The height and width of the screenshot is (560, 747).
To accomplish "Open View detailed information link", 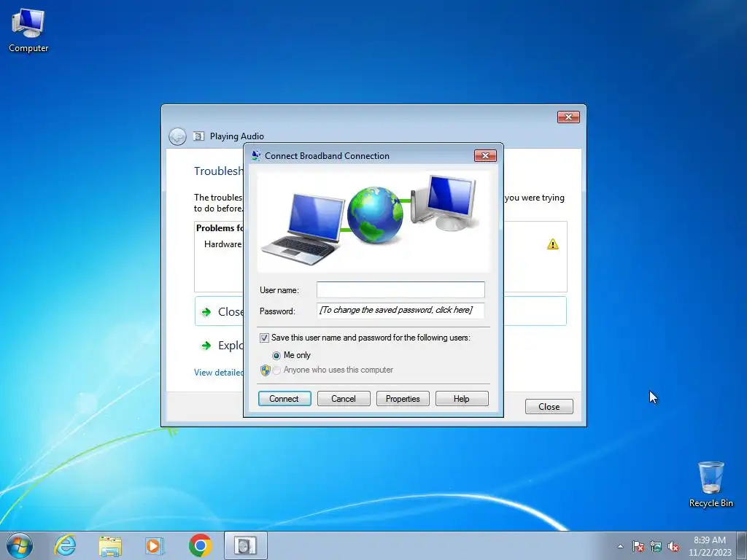I will 219,373.
